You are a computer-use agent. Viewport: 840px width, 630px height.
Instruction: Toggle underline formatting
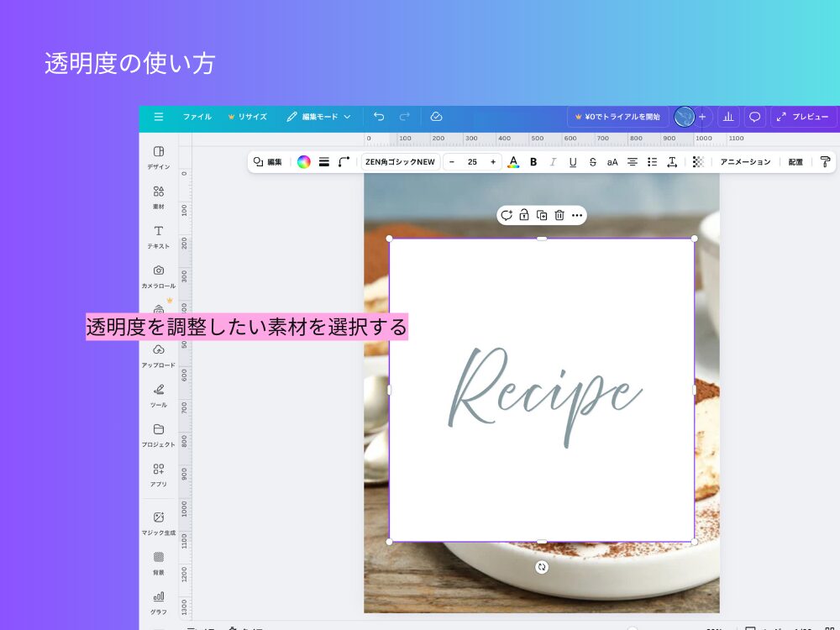pyautogui.click(x=572, y=161)
